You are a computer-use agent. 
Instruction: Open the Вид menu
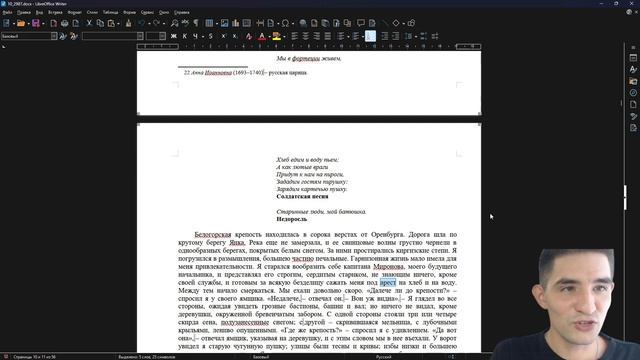pyautogui.click(x=39, y=13)
